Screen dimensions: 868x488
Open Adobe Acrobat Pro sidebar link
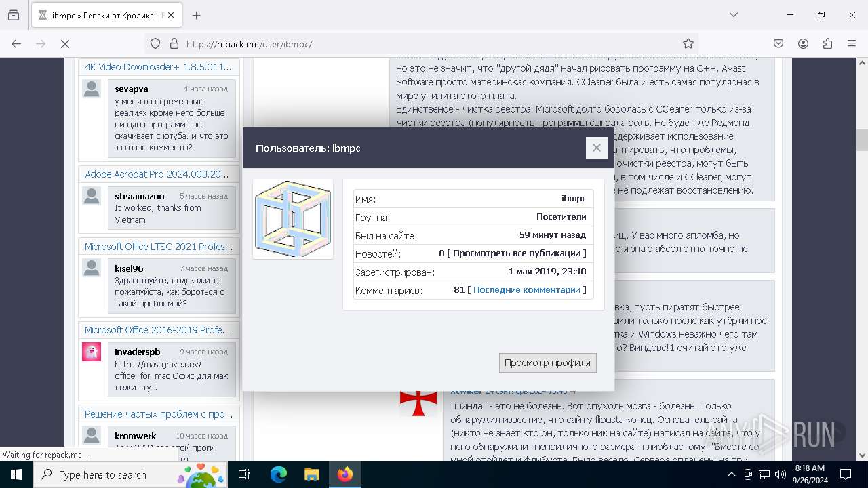[157, 174]
